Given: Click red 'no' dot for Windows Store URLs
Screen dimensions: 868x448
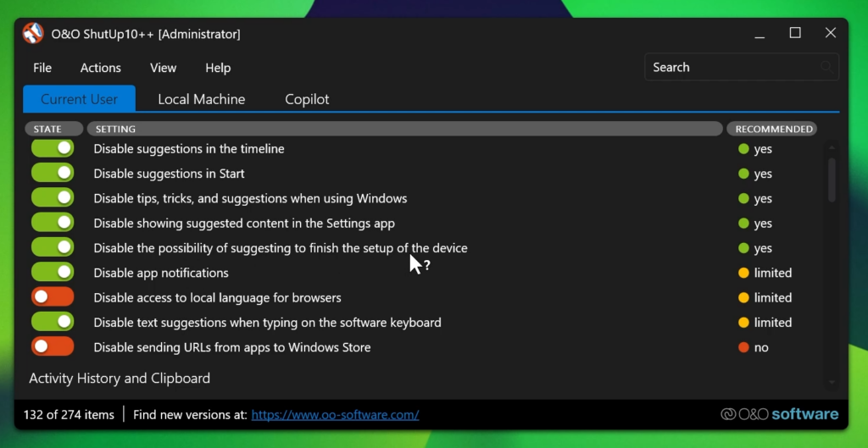Looking at the screenshot, I should (x=743, y=347).
